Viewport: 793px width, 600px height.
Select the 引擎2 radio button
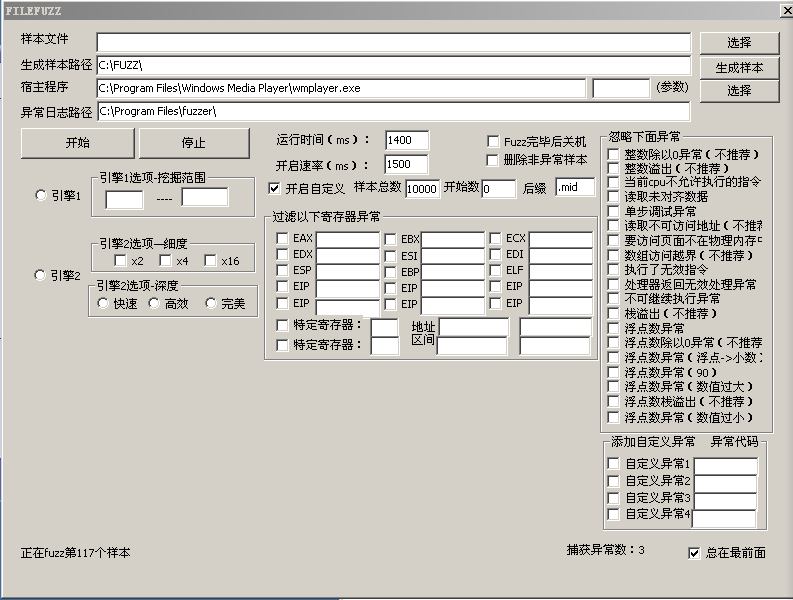pyautogui.click(x=41, y=275)
